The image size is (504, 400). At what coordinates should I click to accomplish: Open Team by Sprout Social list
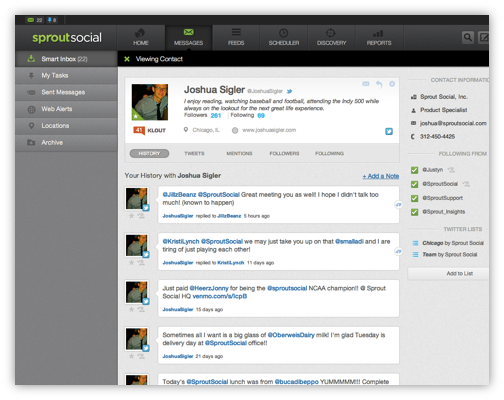450,255
